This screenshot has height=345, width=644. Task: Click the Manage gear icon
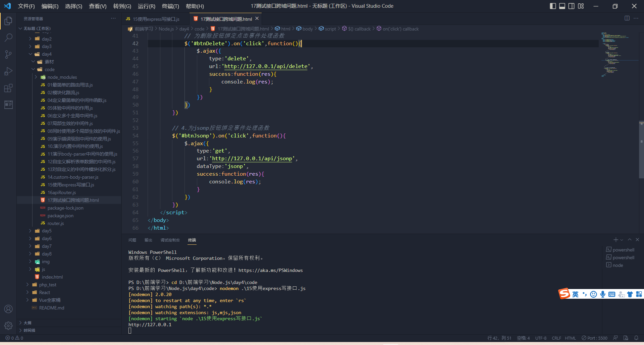click(8, 326)
